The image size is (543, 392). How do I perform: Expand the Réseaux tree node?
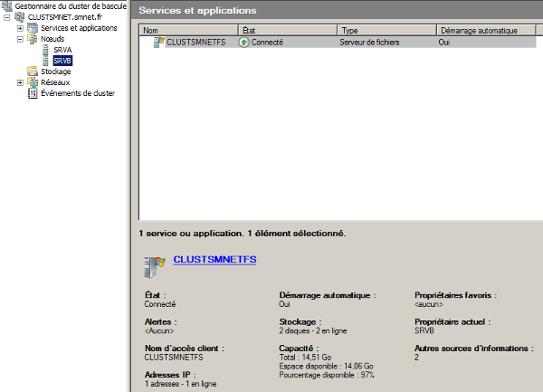coord(20,82)
